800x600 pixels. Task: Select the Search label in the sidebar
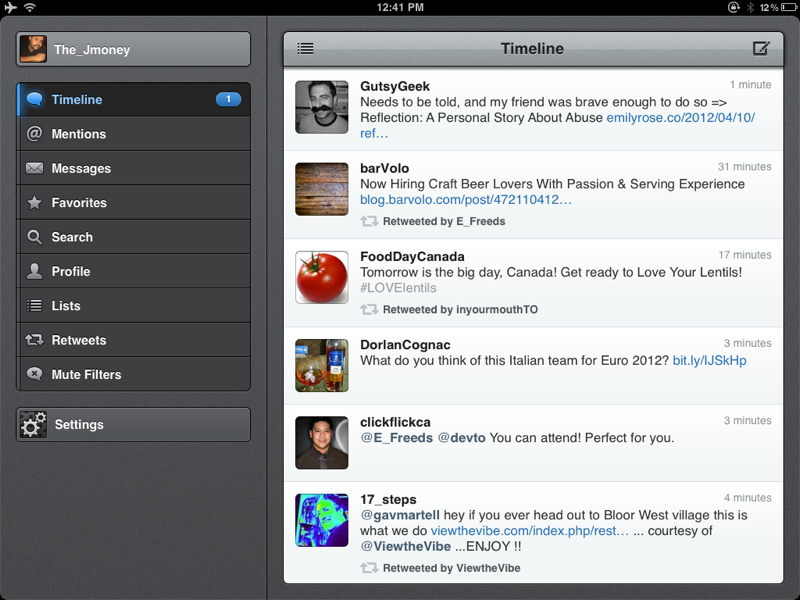click(72, 237)
